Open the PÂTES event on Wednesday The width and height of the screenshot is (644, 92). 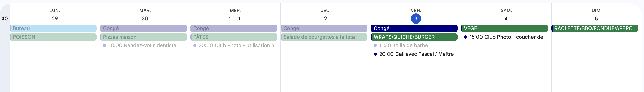[x=234, y=37]
